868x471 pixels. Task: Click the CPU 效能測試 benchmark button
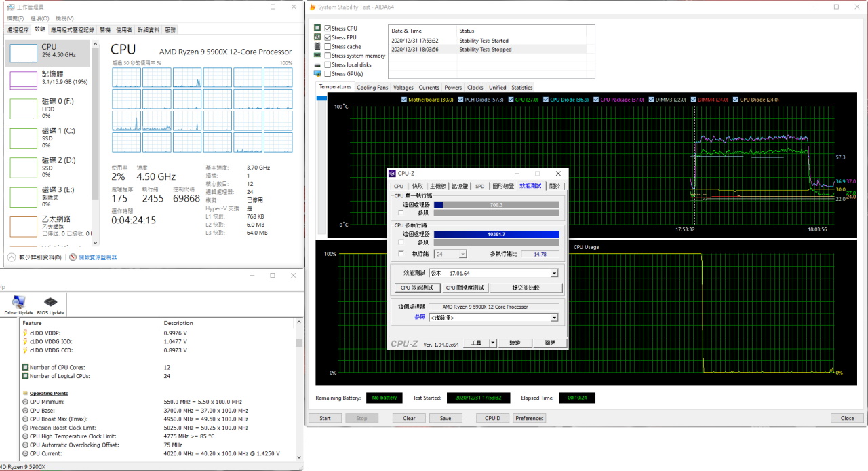tap(416, 288)
